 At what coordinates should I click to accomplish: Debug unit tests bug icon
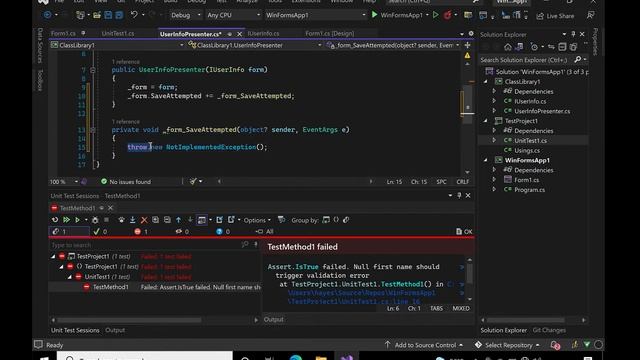pyautogui.click(x=95, y=220)
